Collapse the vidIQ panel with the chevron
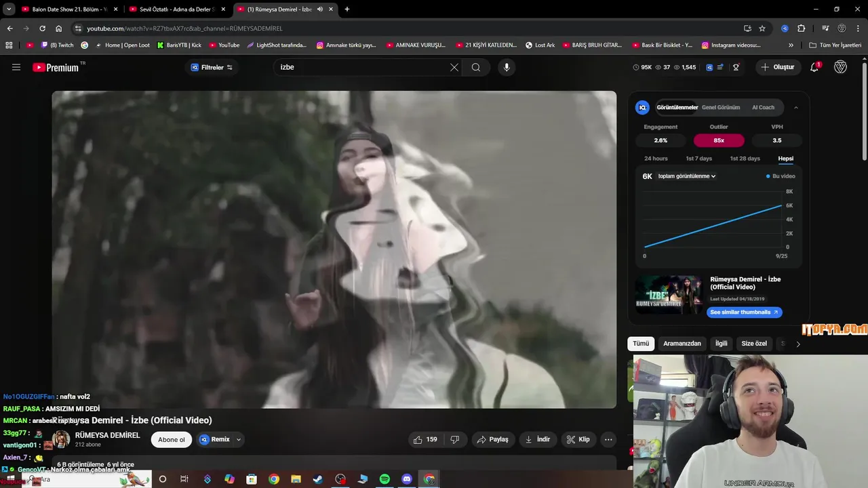This screenshot has height=488, width=868. click(x=796, y=107)
